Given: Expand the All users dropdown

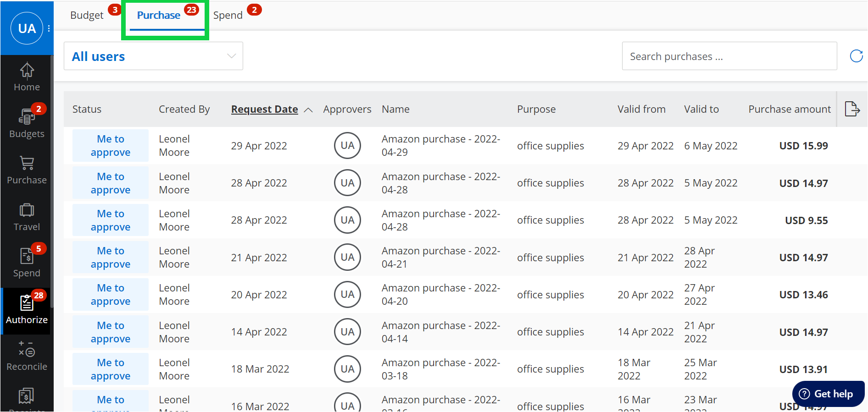Looking at the screenshot, I should coord(153,56).
